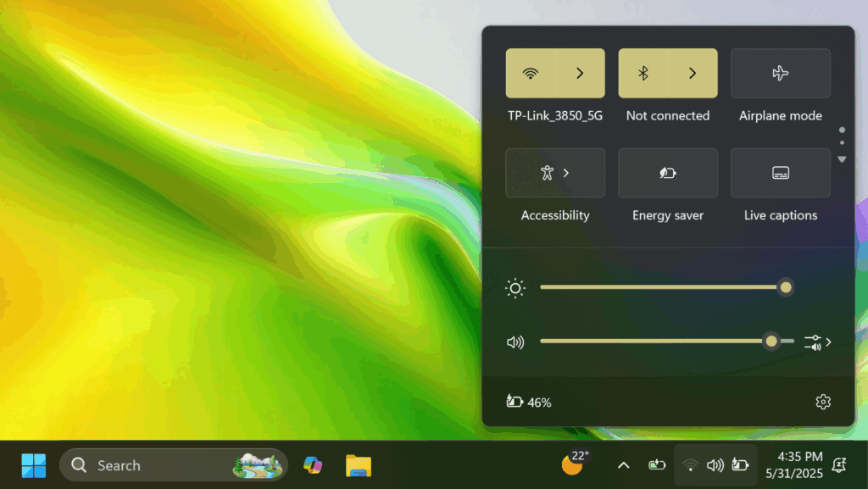The width and height of the screenshot is (868, 489).
Task: Open battery settings from 46% indicator
Action: tap(529, 403)
